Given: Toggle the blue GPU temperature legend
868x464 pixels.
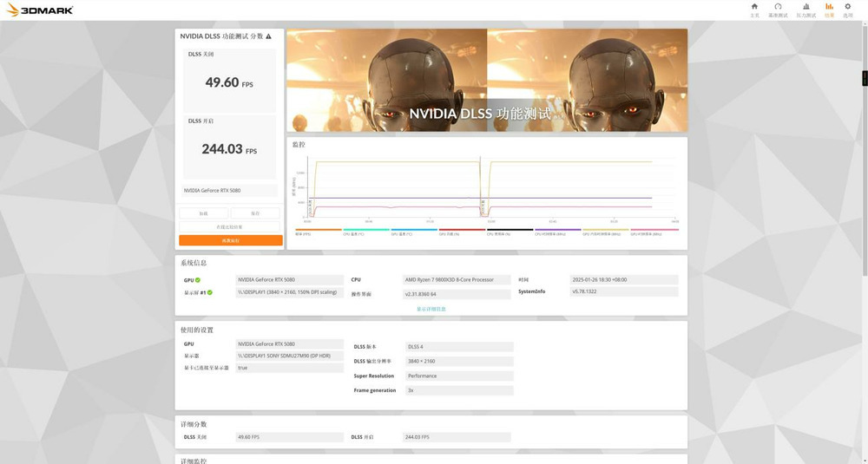Looking at the screenshot, I should coord(413,232).
